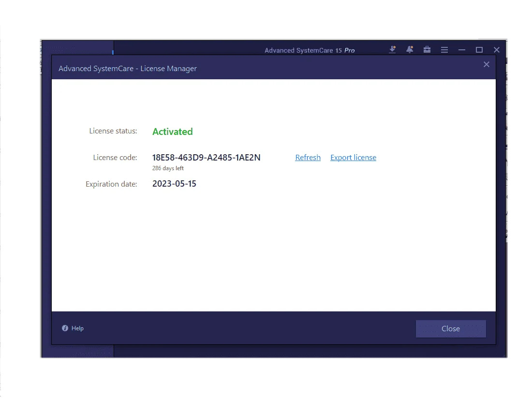Click the download update icon in title bar

coord(392,50)
